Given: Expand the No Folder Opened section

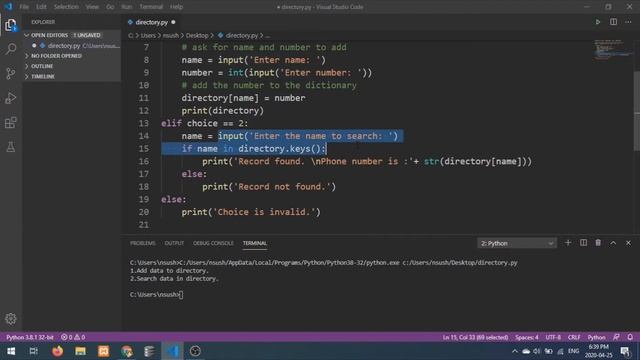Looking at the screenshot, I should (72, 56).
